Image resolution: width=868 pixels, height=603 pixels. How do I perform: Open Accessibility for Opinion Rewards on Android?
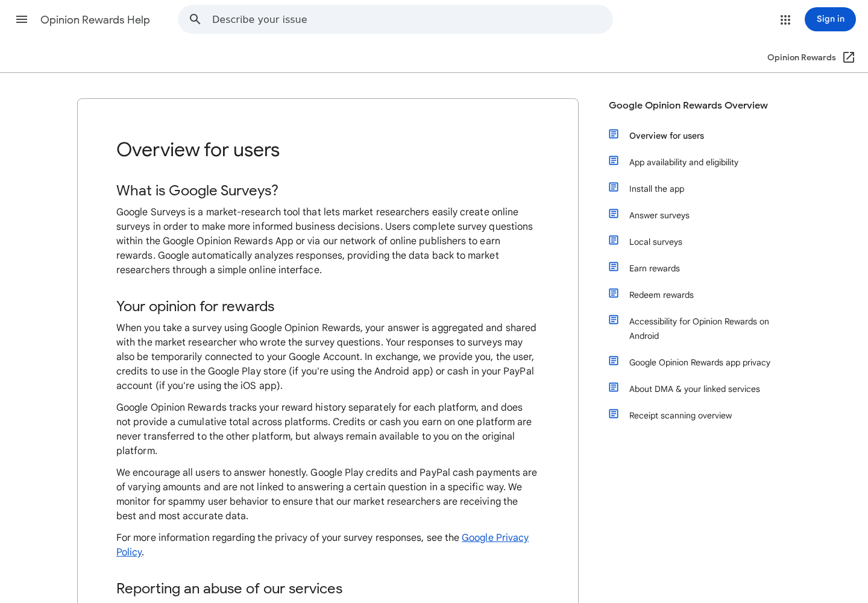699,329
